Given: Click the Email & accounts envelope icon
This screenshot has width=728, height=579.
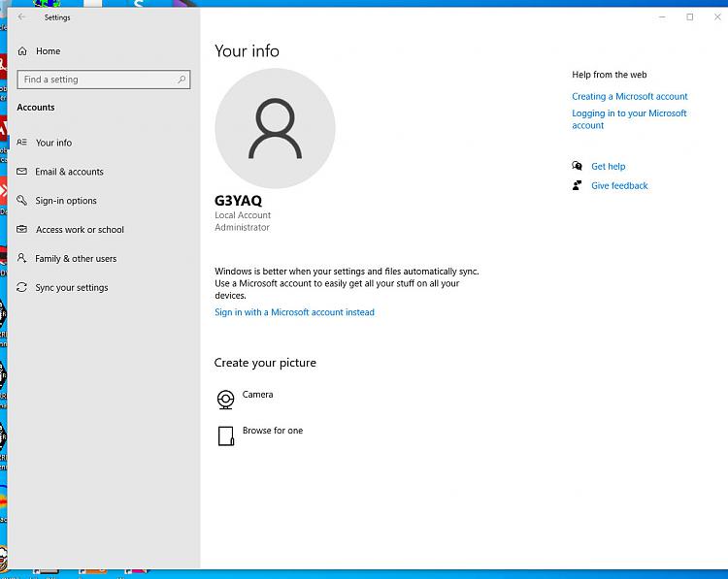Looking at the screenshot, I should pyautogui.click(x=22, y=172).
